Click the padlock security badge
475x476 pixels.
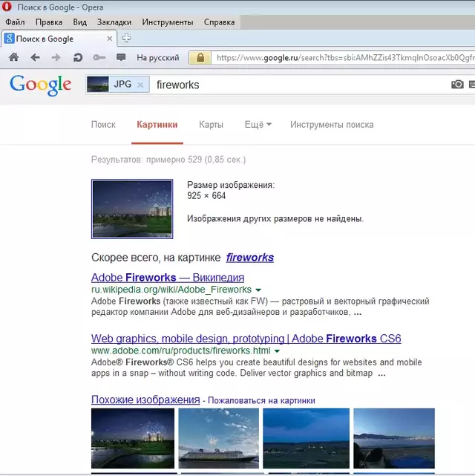pyautogui.click(x=200, y=58)
